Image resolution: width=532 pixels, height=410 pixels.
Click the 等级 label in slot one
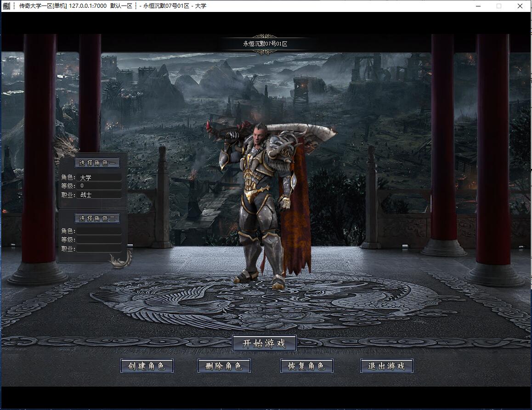pyautogui.click(x=68, y=186)
